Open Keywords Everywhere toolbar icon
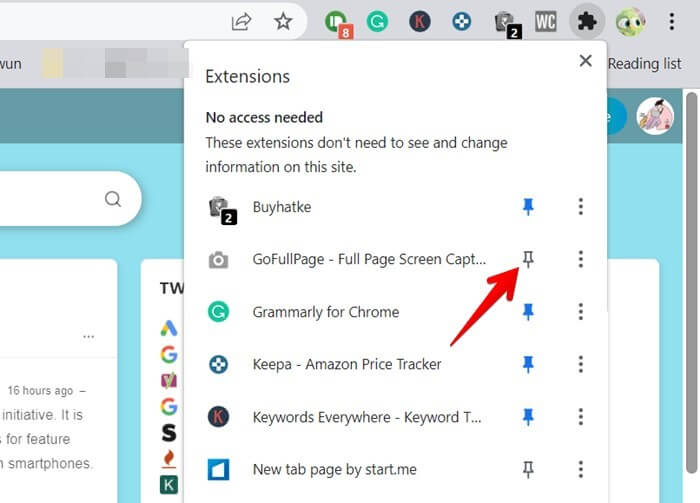This screenshot has height=503, width=700. point(420,21)
